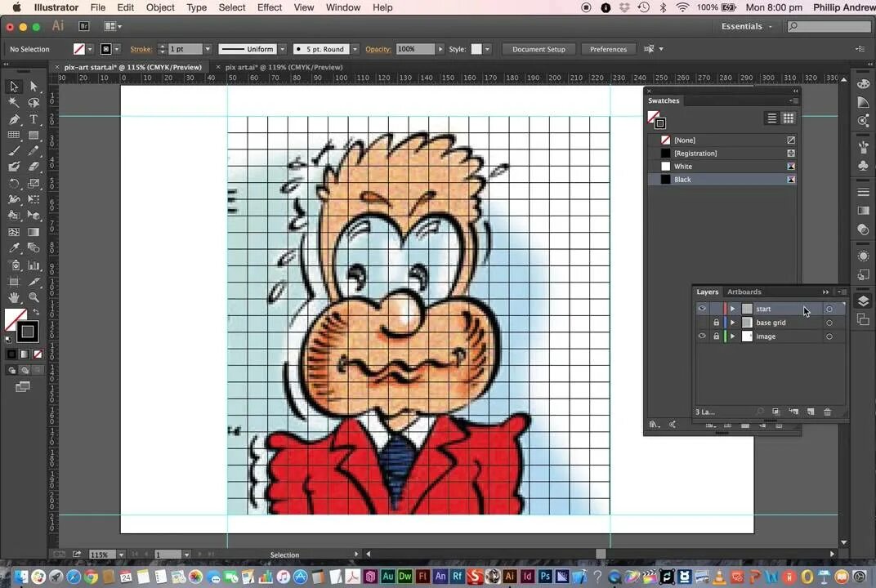Screen dimensions: 876x588
Task: Select the Blend tool
Action: [x=34, y=248]
